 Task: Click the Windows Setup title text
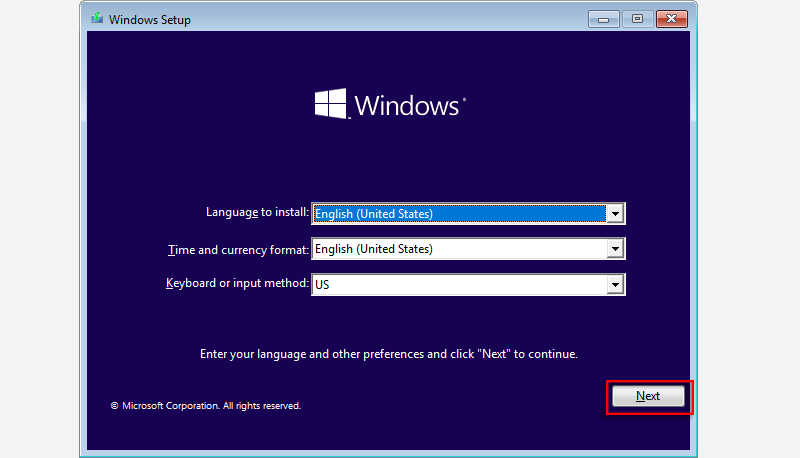150,20
